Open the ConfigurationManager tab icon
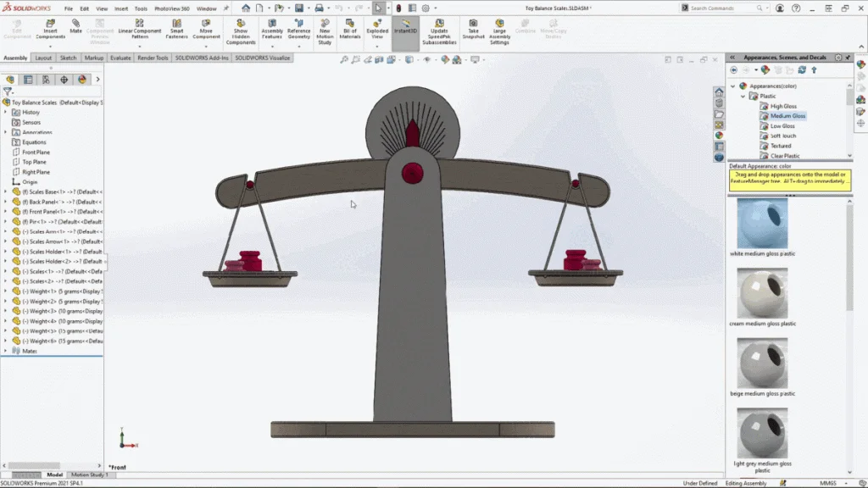The width and height of the screenshot is (868, 488). pyautogui.click(x=46, y=80)
